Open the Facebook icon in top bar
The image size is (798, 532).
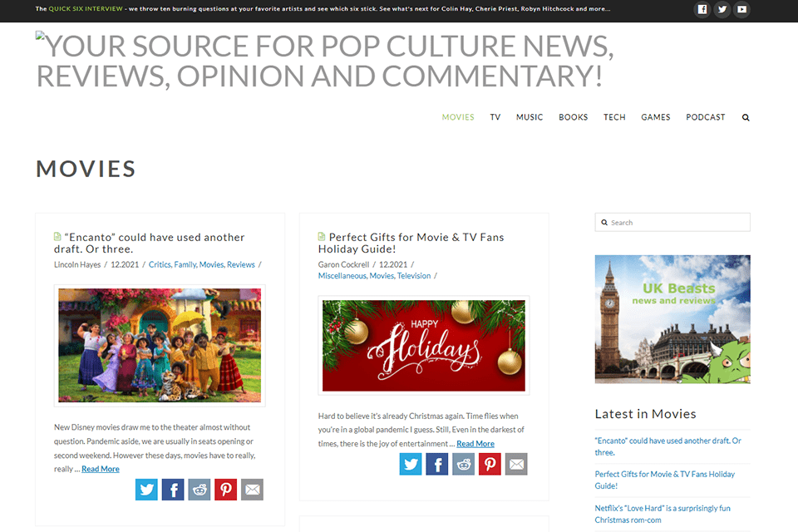702,9
